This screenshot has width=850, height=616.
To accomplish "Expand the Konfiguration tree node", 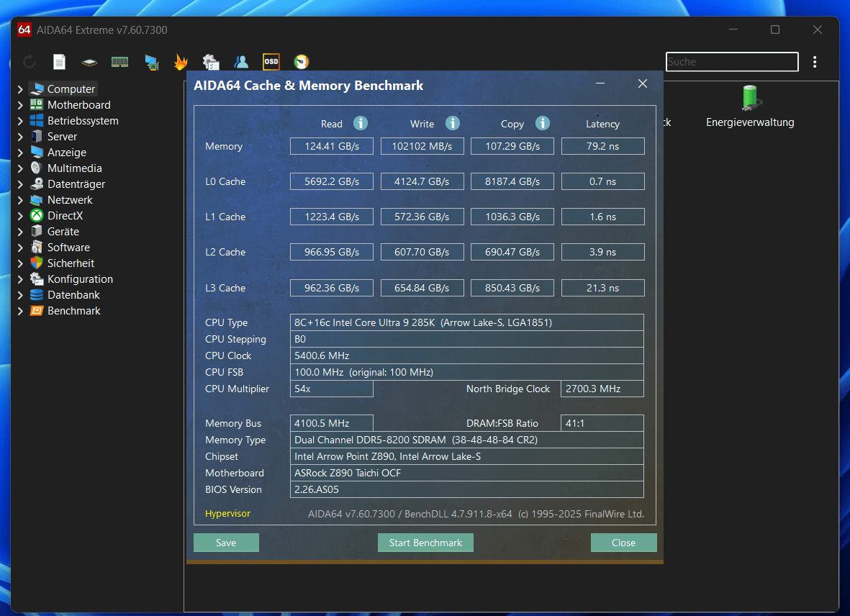I will pyautogui.click(x=20, y=279).
